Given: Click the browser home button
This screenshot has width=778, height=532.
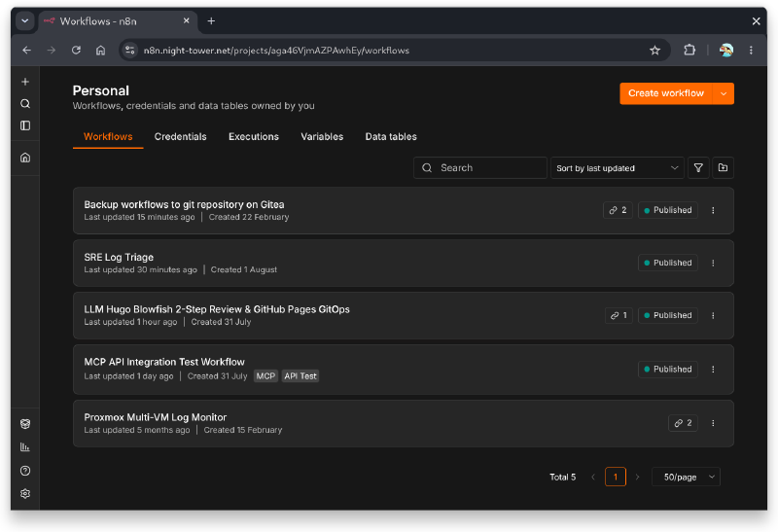Looking at the screenshot, I should coord(101,51).
